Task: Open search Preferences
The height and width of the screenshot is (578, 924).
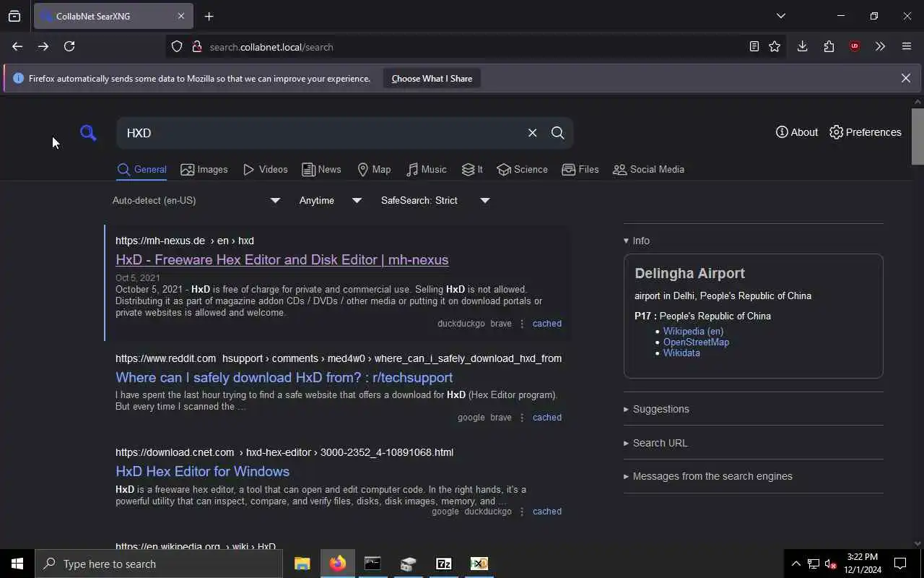Action: click(x=866, y=132)
